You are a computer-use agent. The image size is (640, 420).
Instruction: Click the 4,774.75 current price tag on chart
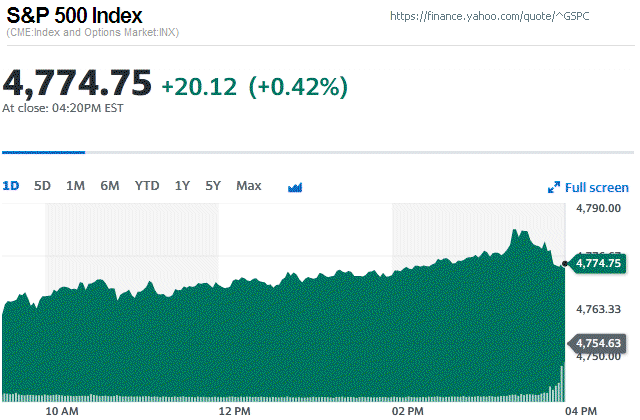point(601,263)
